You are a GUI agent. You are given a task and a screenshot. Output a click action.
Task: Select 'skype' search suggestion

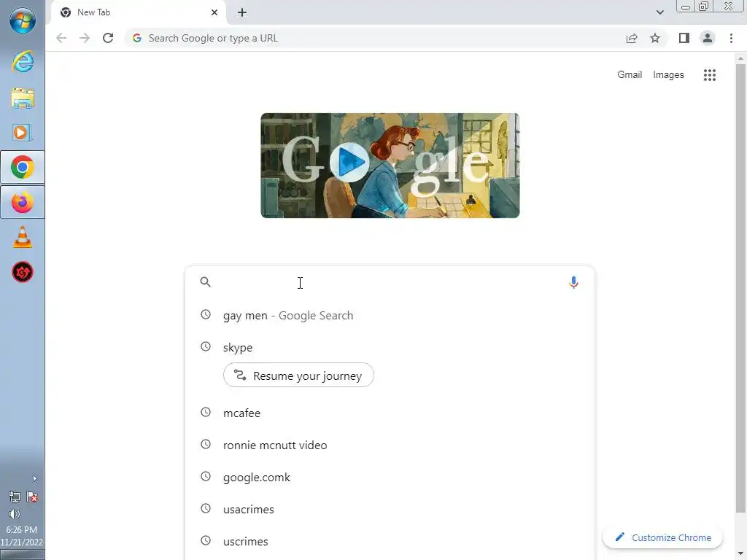pos(390,347)
